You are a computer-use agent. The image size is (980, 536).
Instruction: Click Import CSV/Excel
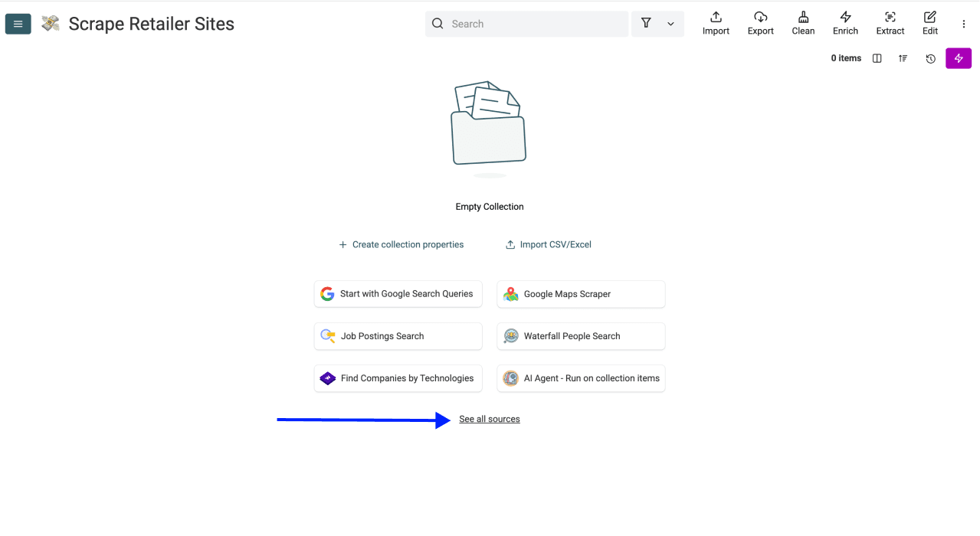point(549,244)
